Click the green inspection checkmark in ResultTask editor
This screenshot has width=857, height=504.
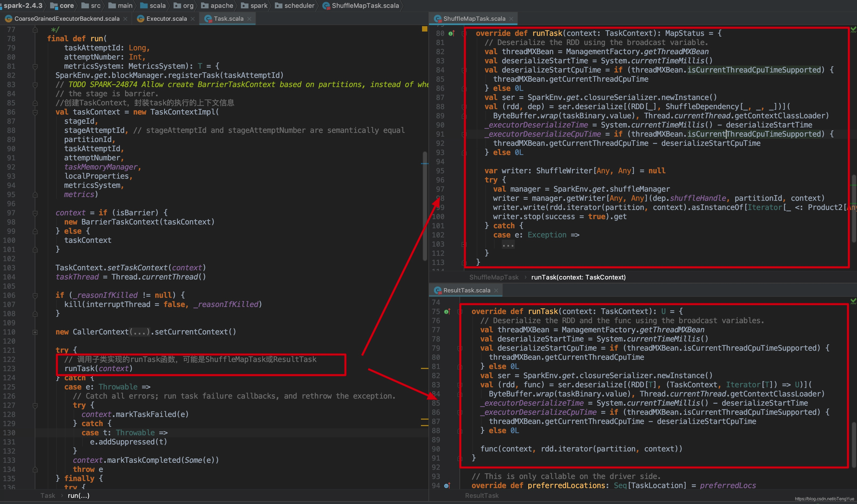tap(853, 301)
